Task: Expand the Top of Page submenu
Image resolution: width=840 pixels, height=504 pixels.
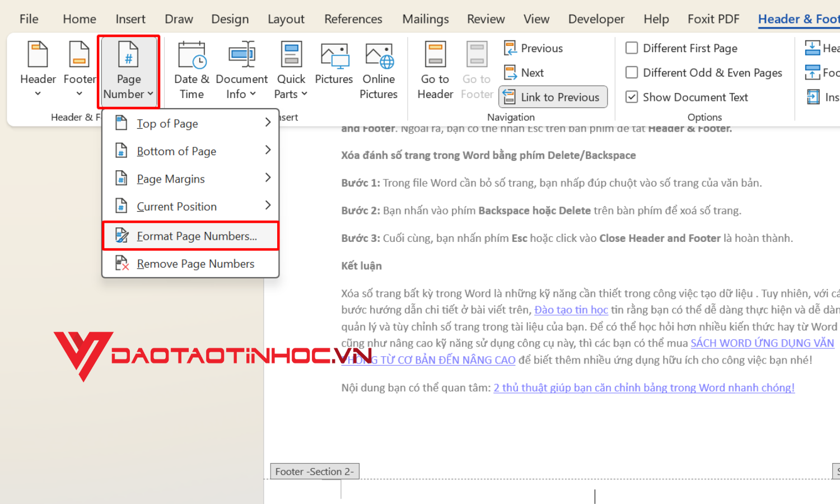Action: (167, 123)
